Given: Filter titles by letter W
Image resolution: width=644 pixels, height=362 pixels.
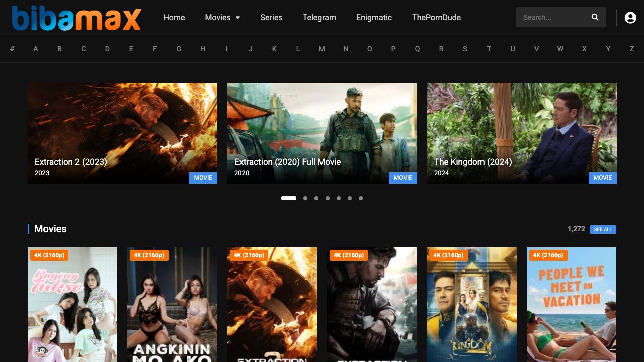Looking at the screenshot, I should click(x=560, y=49).
